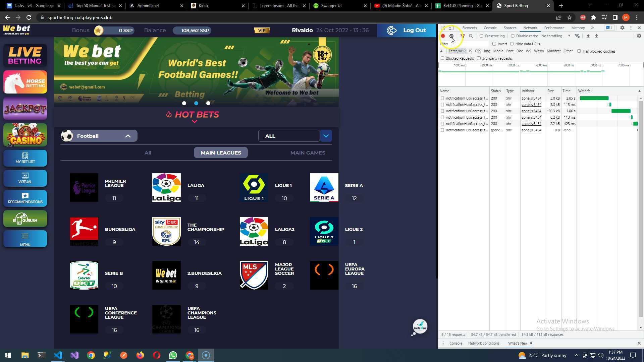Viewport: 644px width, 362px height.
Task: Open the Premier League thumbnail
Action: [84, 188]
